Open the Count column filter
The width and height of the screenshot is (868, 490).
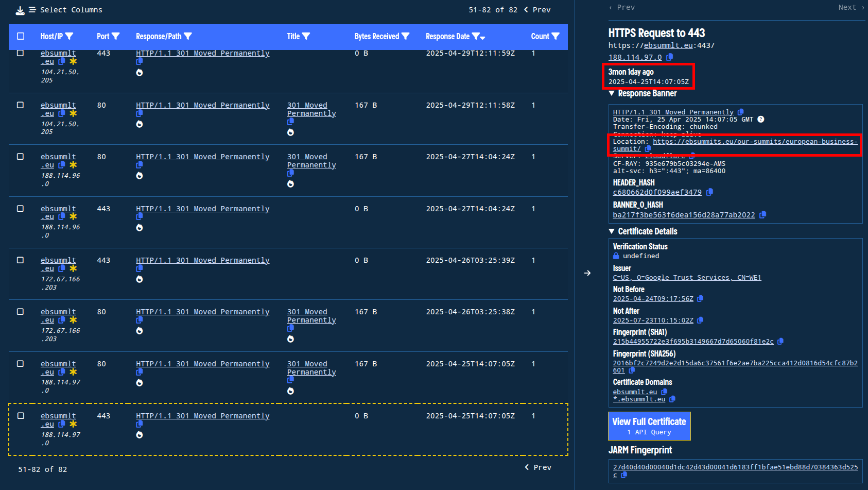(555, 36)
